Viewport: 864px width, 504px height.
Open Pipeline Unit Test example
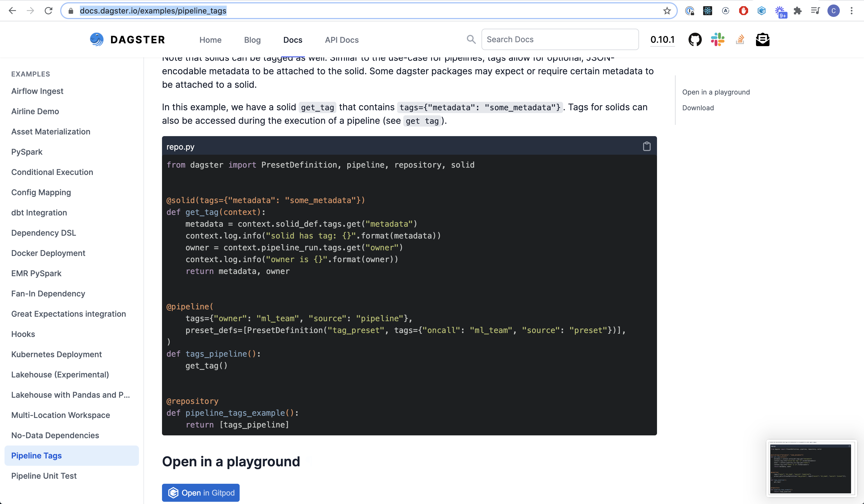point(44,476)
